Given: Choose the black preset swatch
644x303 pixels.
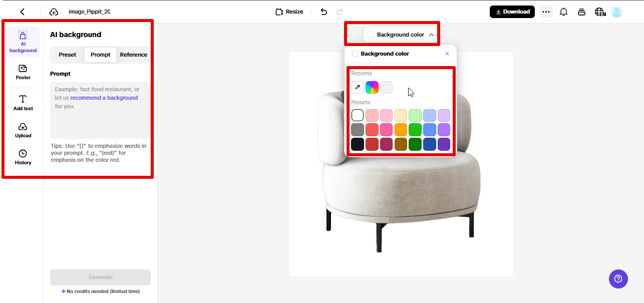Looking at the screenshot, I should coord(358,144).
